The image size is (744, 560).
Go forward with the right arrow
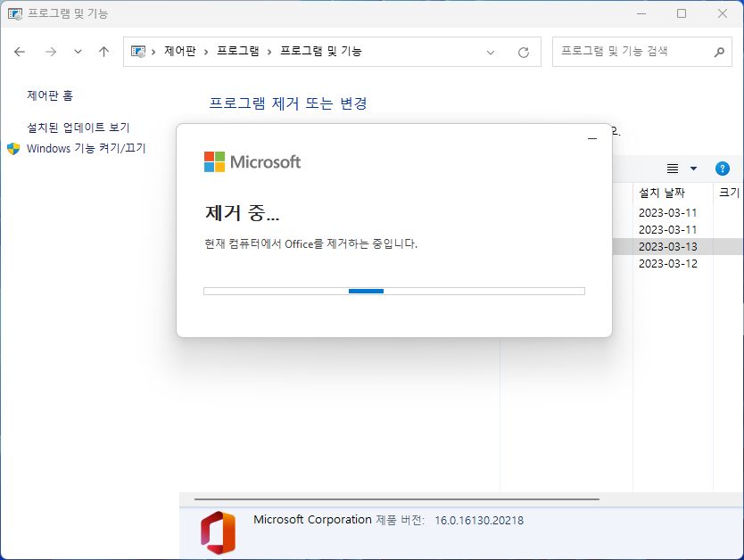point(51,52)
